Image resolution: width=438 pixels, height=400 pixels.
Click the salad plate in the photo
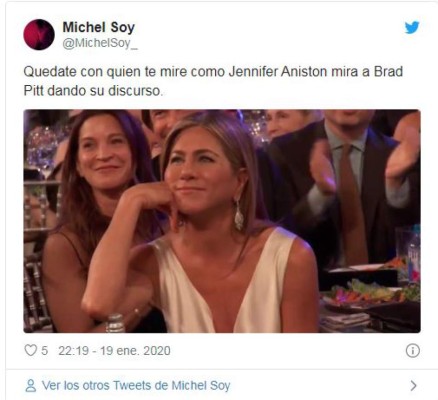[370, 293]
